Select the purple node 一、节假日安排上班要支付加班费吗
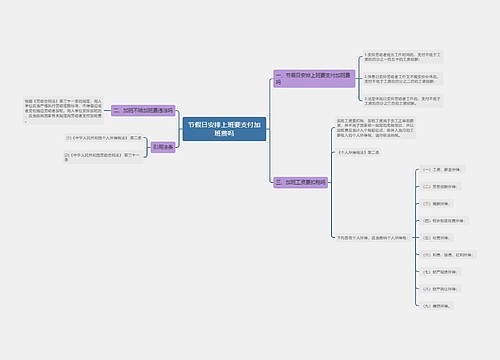 tap(314, 79)
